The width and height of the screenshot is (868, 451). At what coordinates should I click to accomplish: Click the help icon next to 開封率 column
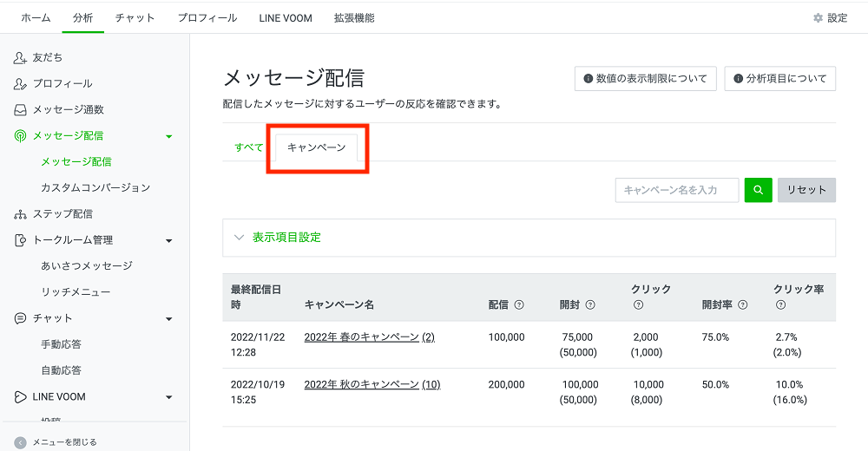click(743, 305)
